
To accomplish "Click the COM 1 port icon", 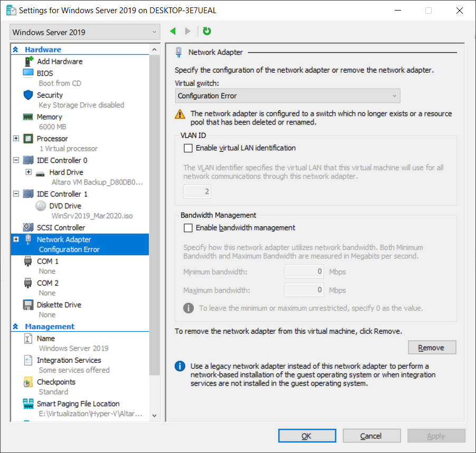I will [27, 261].
